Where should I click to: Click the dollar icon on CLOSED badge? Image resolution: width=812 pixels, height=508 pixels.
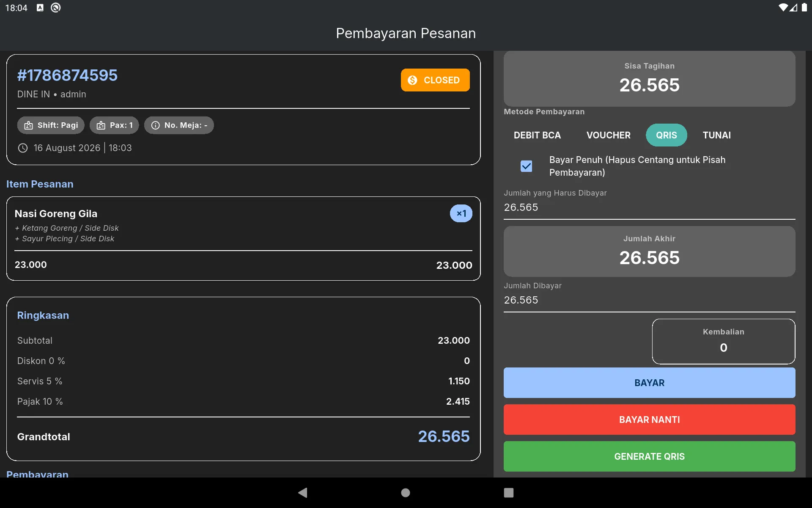(x=412, y=80)
